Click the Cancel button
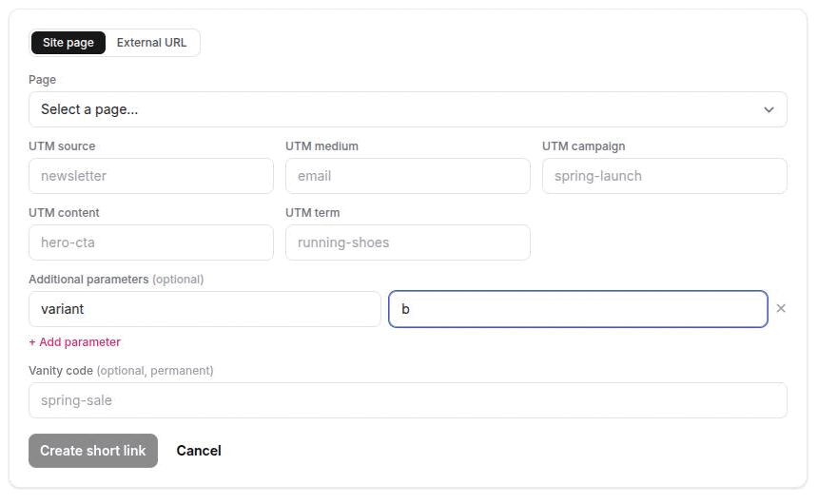Viewport: 837px width, 504px height. [199, 451]
